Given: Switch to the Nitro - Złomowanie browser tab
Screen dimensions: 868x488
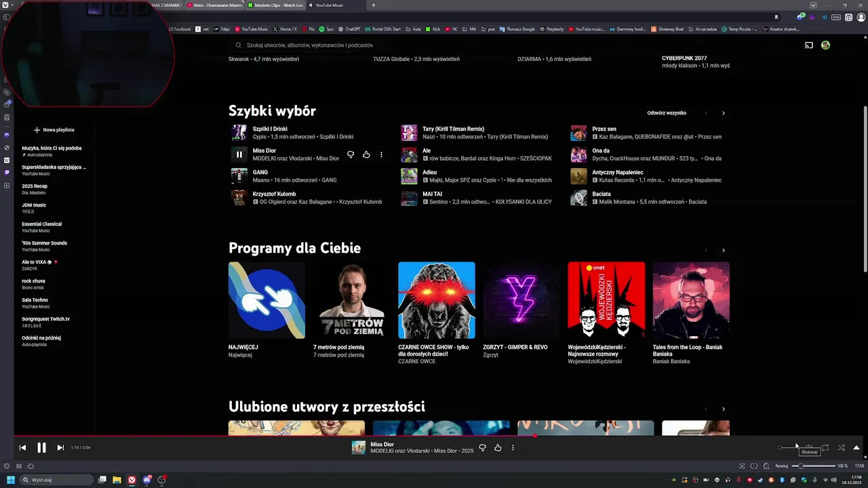Looking at the screenshot, I should tap(214, 5).
